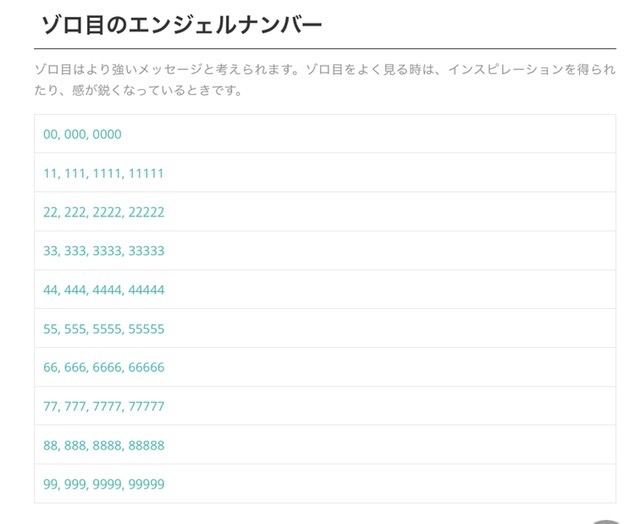This screenshot has width=640, height=524.
Task: Click the 666 link
Action: click(x=75, y=368)
